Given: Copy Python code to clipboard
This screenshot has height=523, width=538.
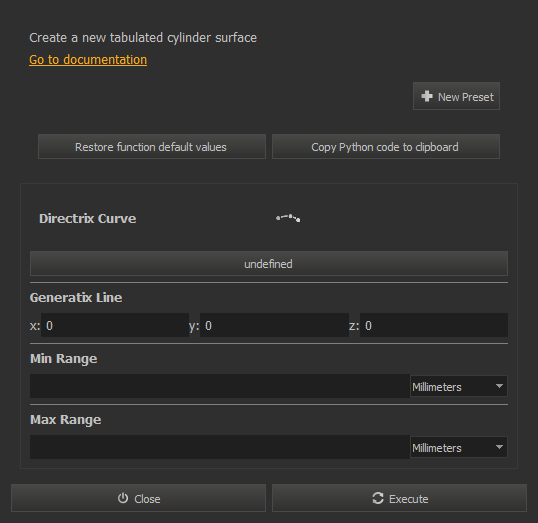Looking at the screenshot, I should (x=386, y=147).
